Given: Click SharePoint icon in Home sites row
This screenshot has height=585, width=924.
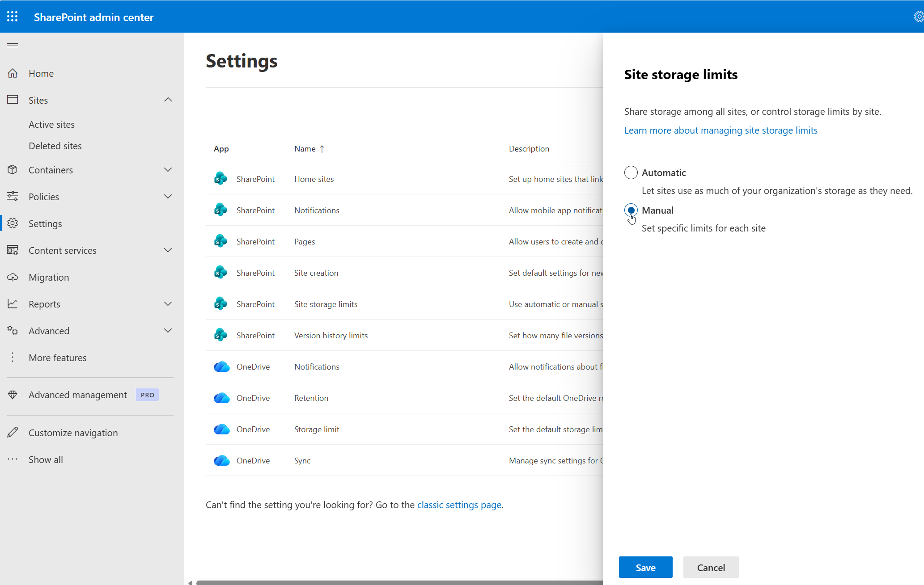Looking at the screenshot, I should click(220, 179).
